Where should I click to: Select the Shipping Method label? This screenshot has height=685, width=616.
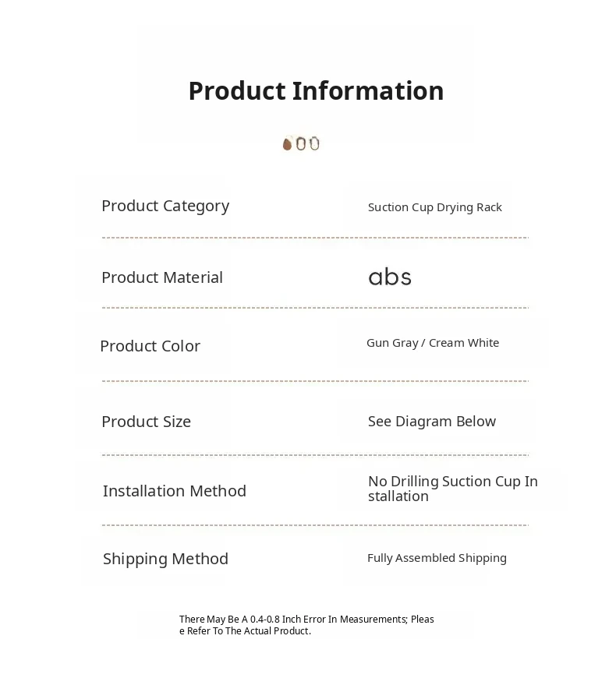[165, 559]
